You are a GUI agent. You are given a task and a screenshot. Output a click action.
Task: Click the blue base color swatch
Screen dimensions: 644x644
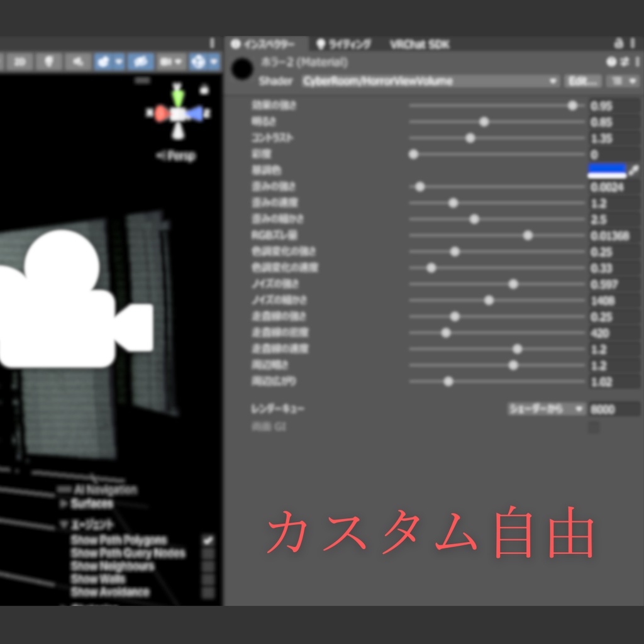(x=606, y=170)
